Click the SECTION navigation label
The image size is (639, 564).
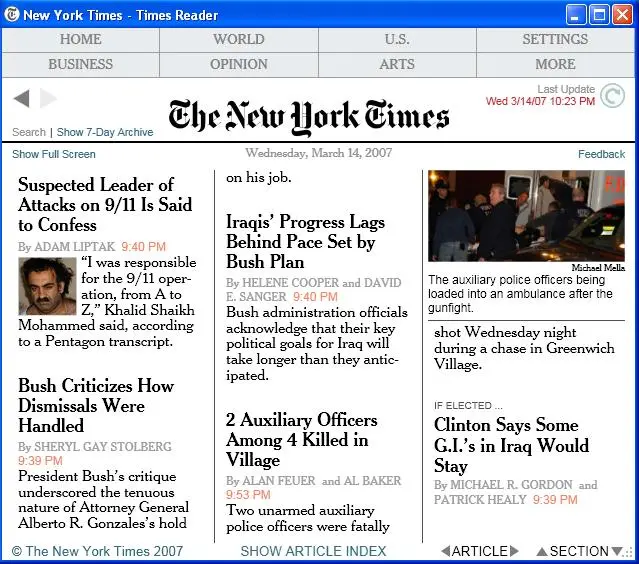pos(579,551)
